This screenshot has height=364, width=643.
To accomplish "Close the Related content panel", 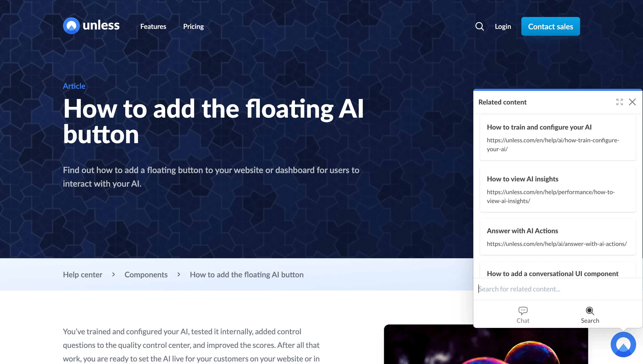I will pos(632,102).
